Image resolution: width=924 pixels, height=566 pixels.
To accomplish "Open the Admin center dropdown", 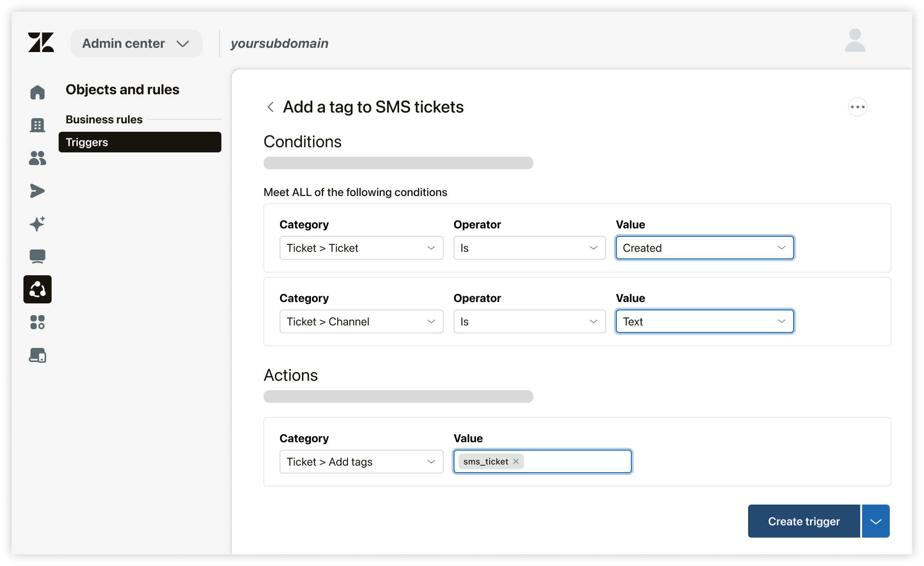I will [136, 43].
